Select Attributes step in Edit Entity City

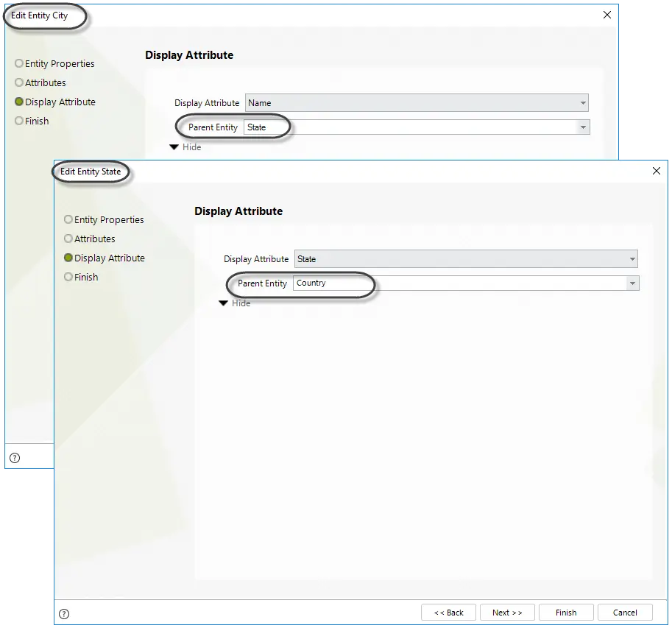(x=40, y=82)
